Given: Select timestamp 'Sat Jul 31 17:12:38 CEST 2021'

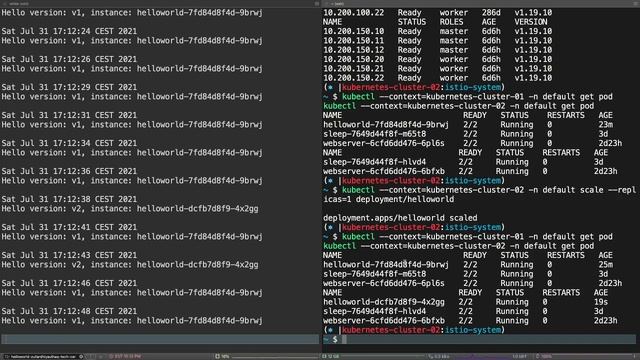Looking at the screenshot, I should (x=69, y=199).
